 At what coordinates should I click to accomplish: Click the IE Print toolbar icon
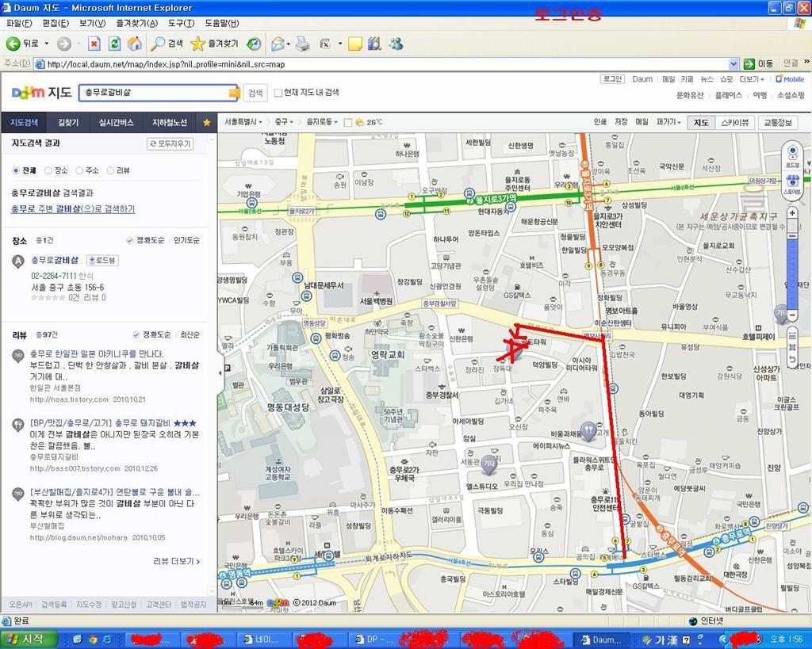302,44
